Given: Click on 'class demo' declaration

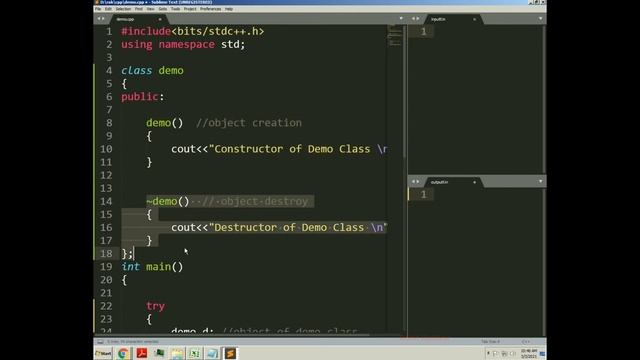Looking at the screenshot, I should point(152,71).
